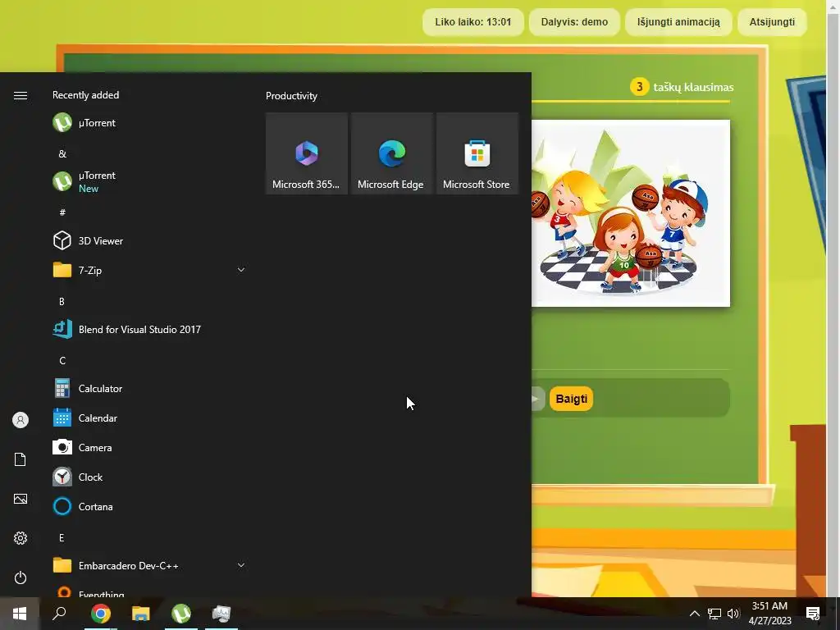The image size is (840, 630).
Task: Open the user account icon
Action: pyautogui.click(x=21, y=420)
